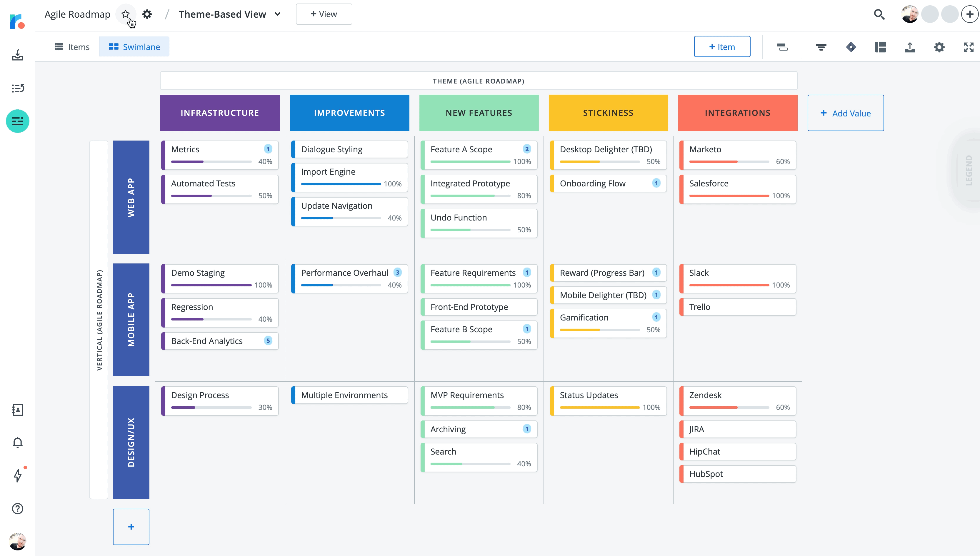Click the export upload icon
Viewport: 980px width, 556px height.
(x=910, y=46)
